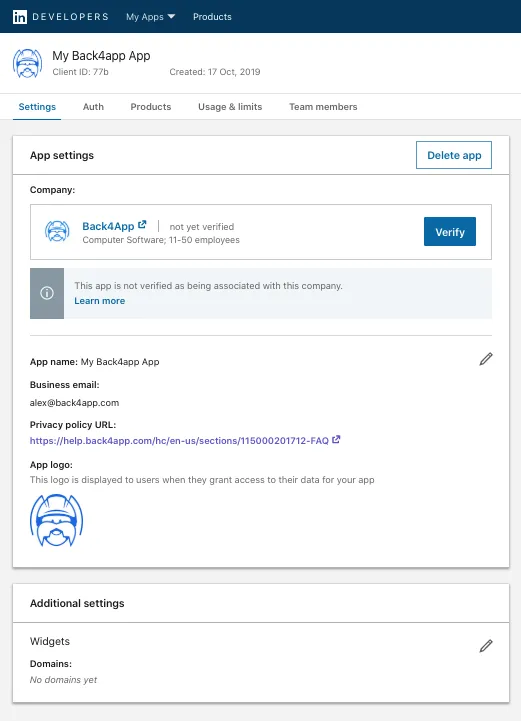
Task: Switch to the Auth tab
Action: coord(93,107)
